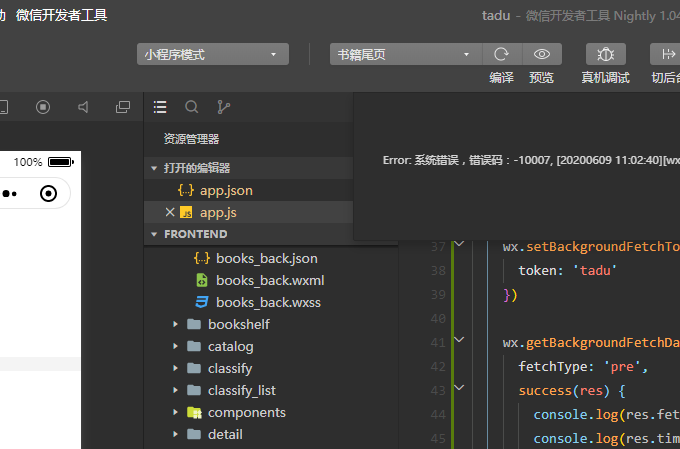
Task: Click the preview eye icon
Action: point(542,54)
